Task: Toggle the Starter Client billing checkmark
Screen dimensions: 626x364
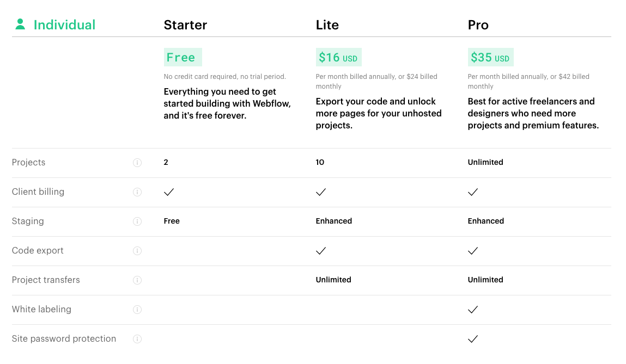Action: (169, 192)
